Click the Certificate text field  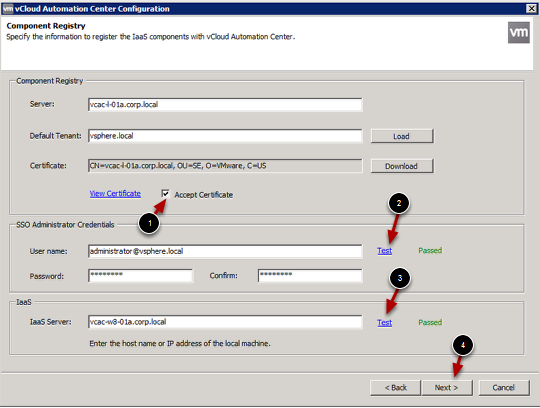click(x=225, y=166)
